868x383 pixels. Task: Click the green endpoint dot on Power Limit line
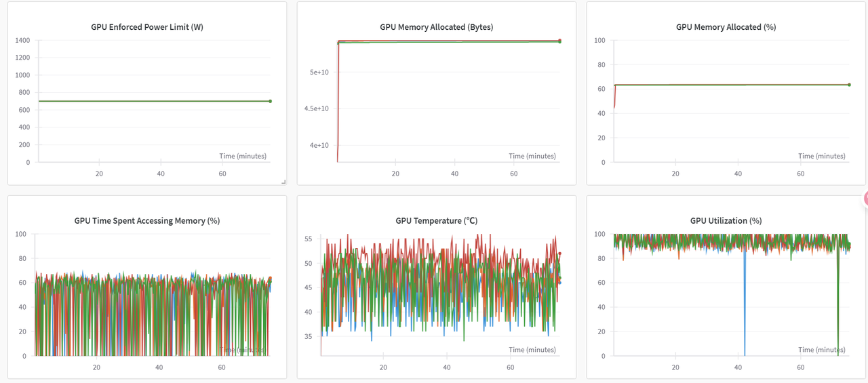tap(270, 101)
